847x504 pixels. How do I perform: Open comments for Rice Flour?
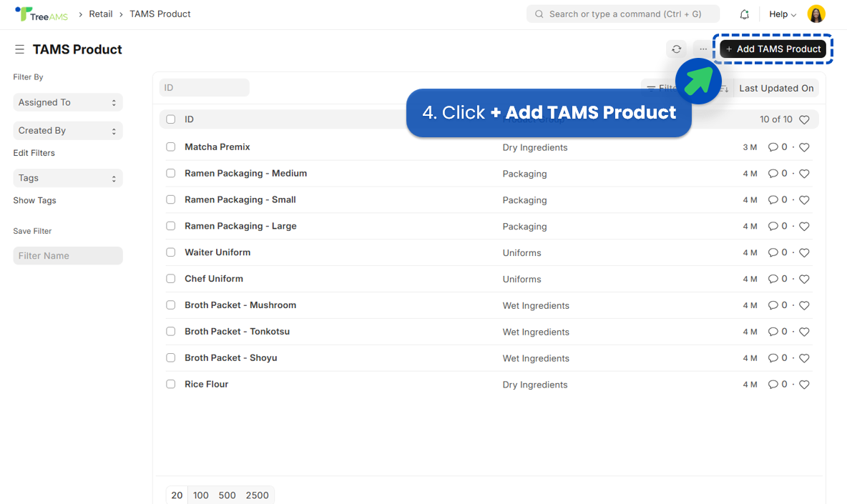point(778,385)
